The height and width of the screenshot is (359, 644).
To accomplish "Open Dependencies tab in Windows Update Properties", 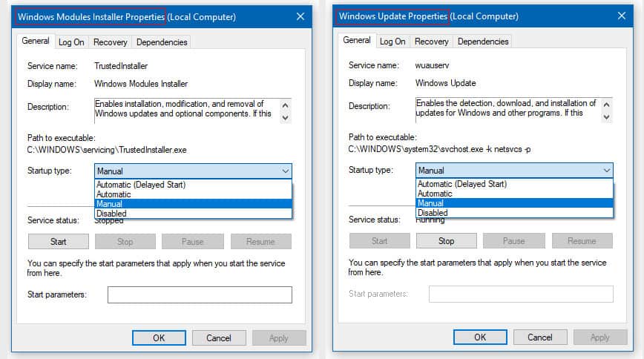I will 483,41.
